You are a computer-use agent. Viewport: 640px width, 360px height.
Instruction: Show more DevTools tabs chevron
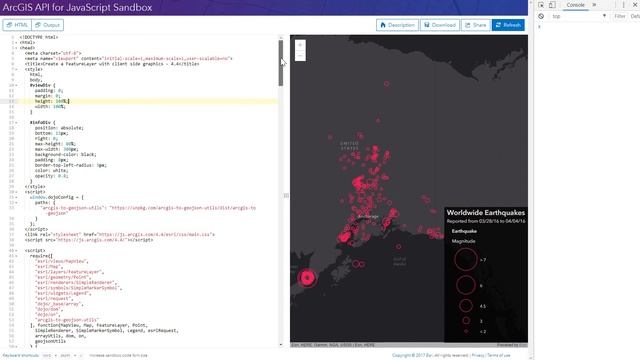coord(594,5)
